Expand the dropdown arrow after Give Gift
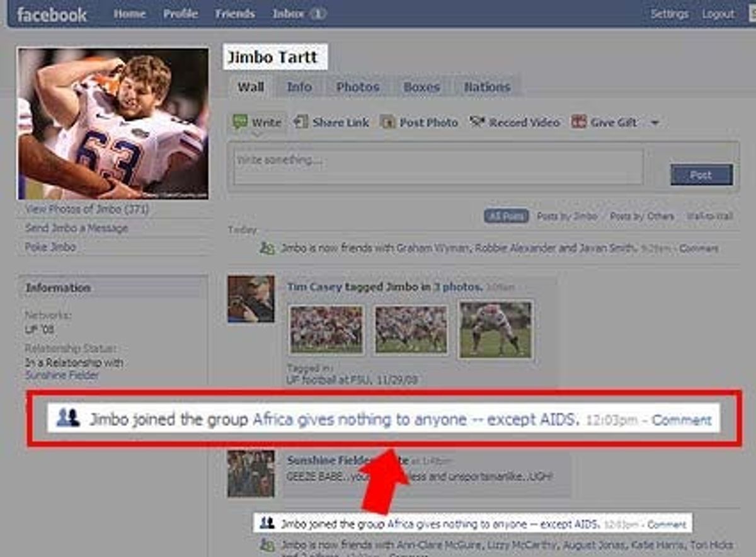Image resolution: width=756 pixels, height=557 pixels. coord(654,123)
